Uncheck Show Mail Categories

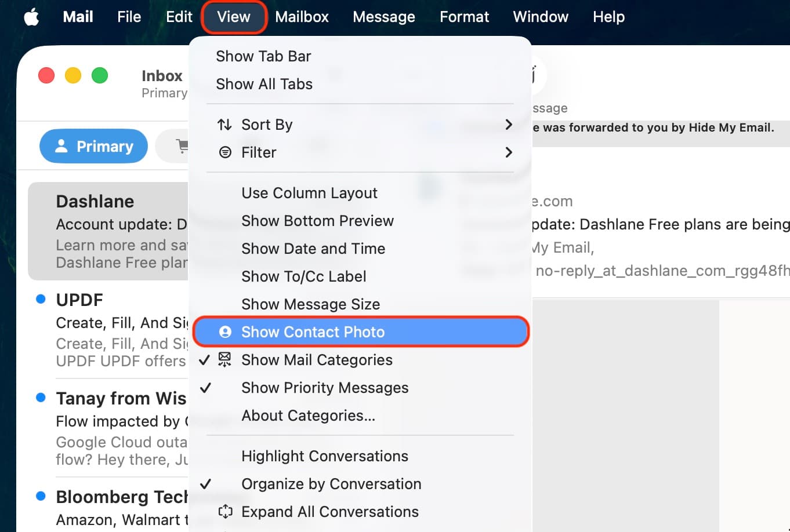[360, 360]
